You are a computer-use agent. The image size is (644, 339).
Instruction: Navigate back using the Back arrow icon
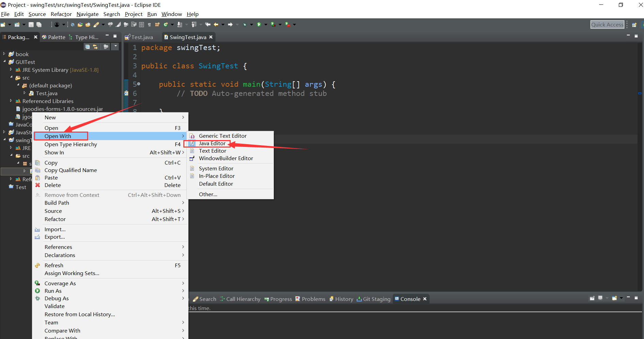pos(216,24)
